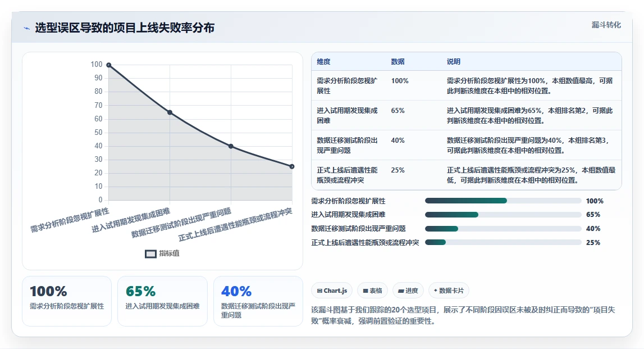Click the 25% progress bar for 正式上线后遭遇性能瓶颈
644x349 pixels.
(503, 243)
